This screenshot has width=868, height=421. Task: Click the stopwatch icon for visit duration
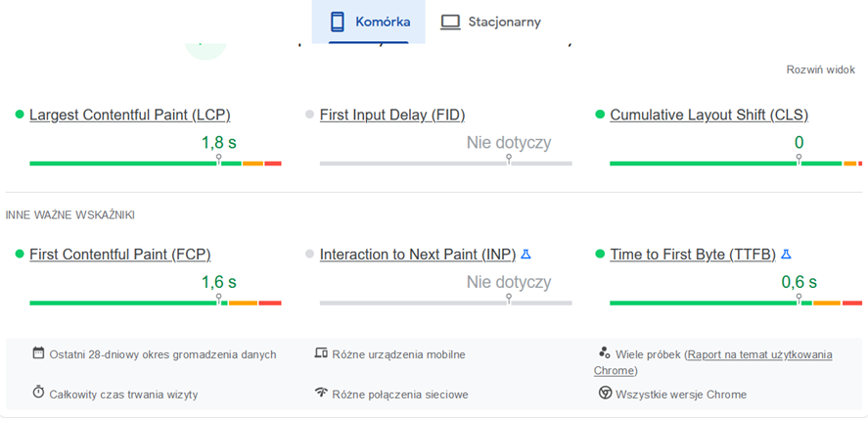pyautogui.click(x=38, y=393)
